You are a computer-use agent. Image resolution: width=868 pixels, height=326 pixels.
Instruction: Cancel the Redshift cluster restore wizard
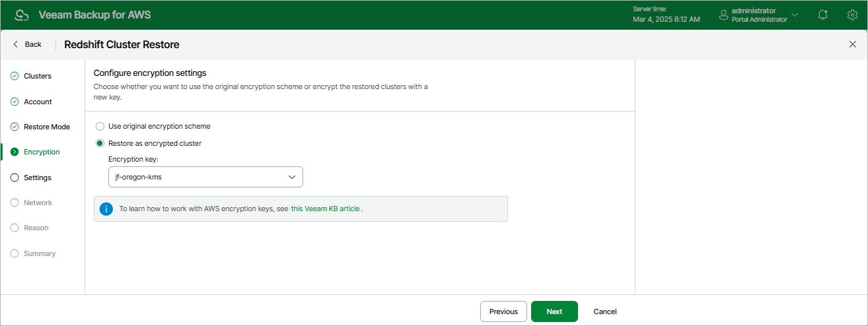click(x=605, y=311)
